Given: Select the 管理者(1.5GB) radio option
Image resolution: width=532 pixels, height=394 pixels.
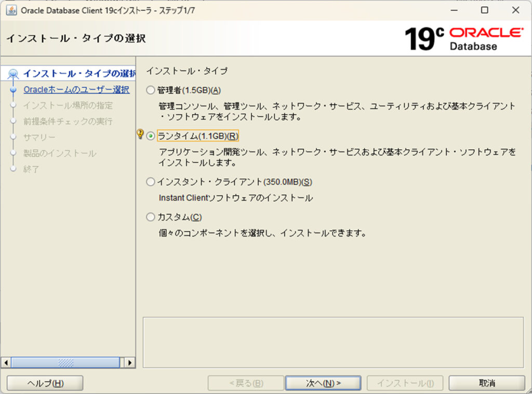Looking at the screenshot, I should point(151,90).
